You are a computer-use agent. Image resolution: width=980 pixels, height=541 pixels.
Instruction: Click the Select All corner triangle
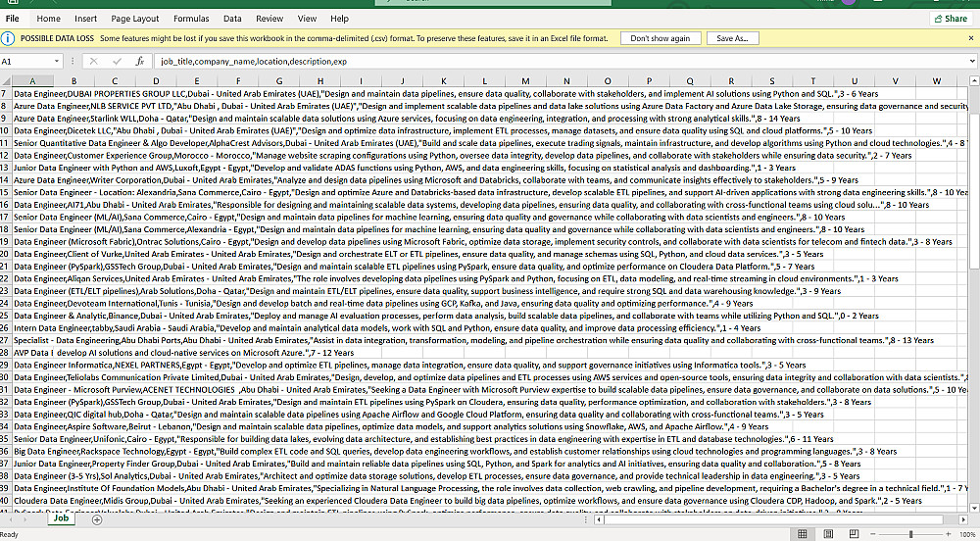click(x=6, y=81)
